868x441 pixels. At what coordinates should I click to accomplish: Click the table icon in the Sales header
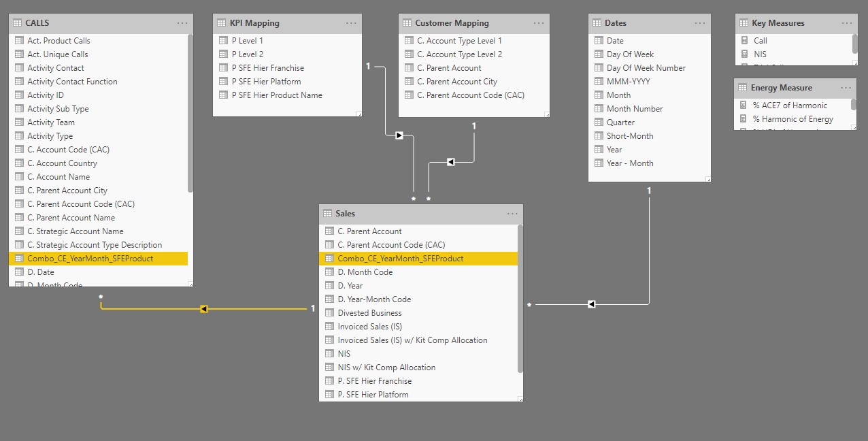(x=328, y=214)
